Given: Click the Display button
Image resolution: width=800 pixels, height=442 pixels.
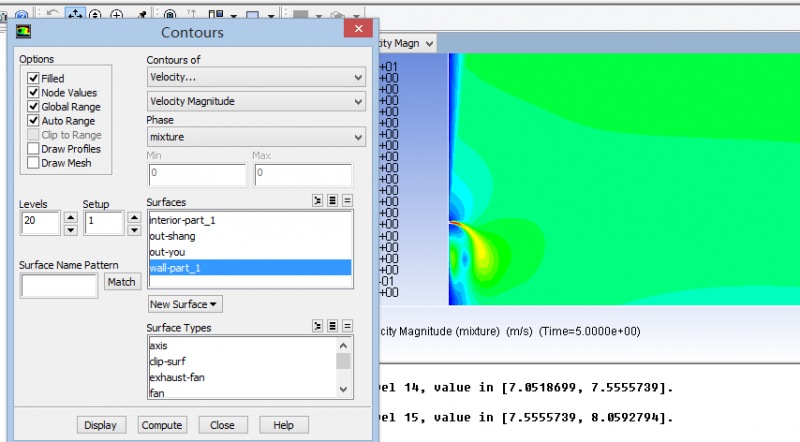Looking at the screenshot, I should pos(101,425).
